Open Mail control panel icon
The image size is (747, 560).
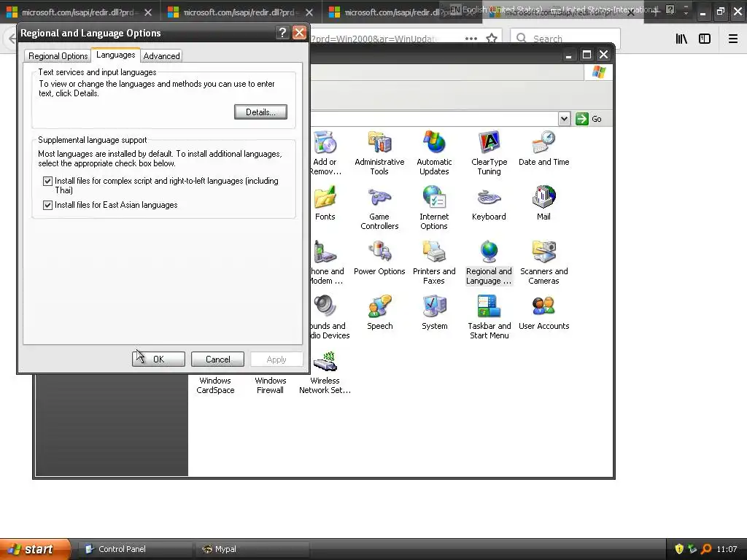pyautogui.click(x=543, y=197)
